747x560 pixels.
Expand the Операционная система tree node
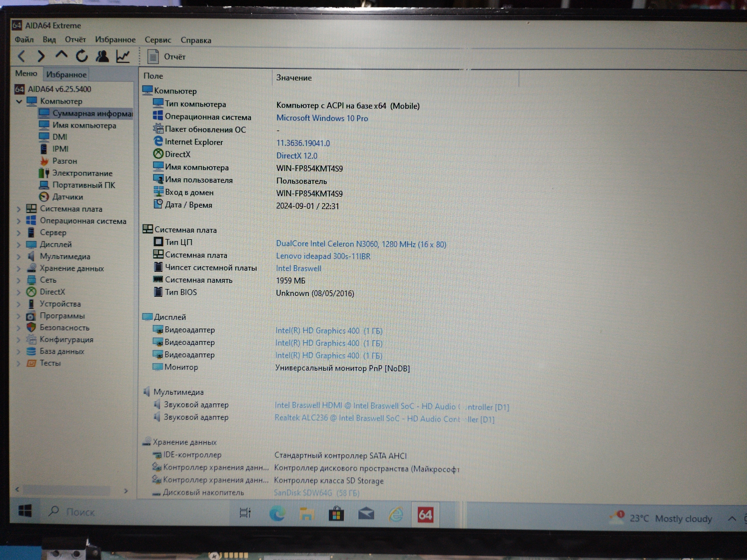19,221
